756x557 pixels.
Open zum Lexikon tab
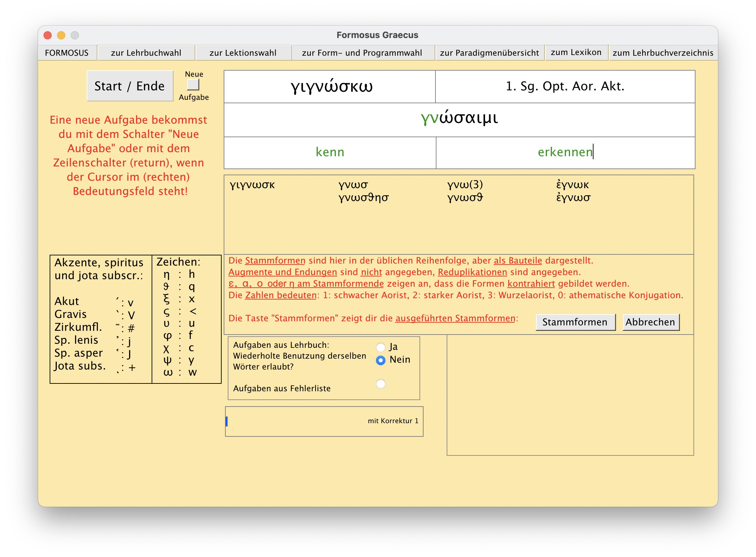(x=576, y=52)
